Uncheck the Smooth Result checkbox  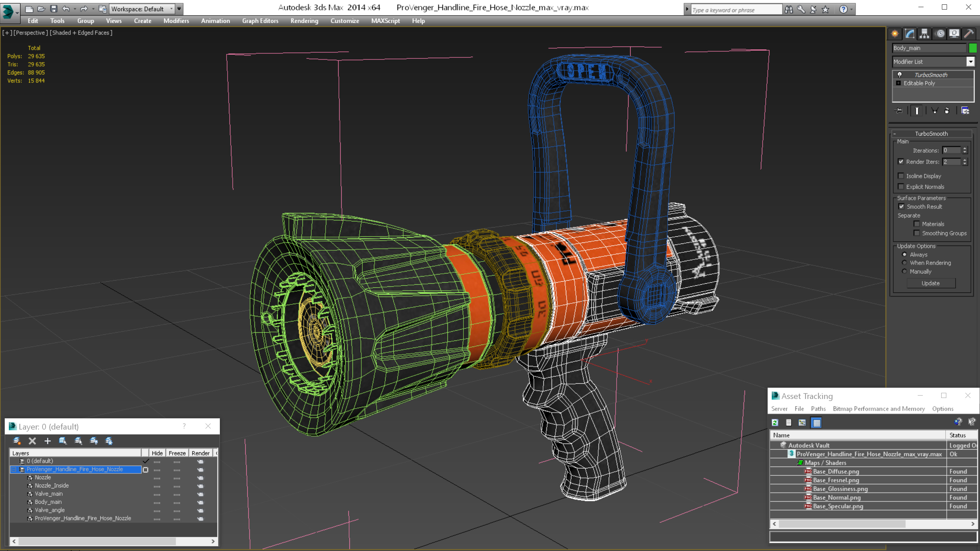point(901,206)
